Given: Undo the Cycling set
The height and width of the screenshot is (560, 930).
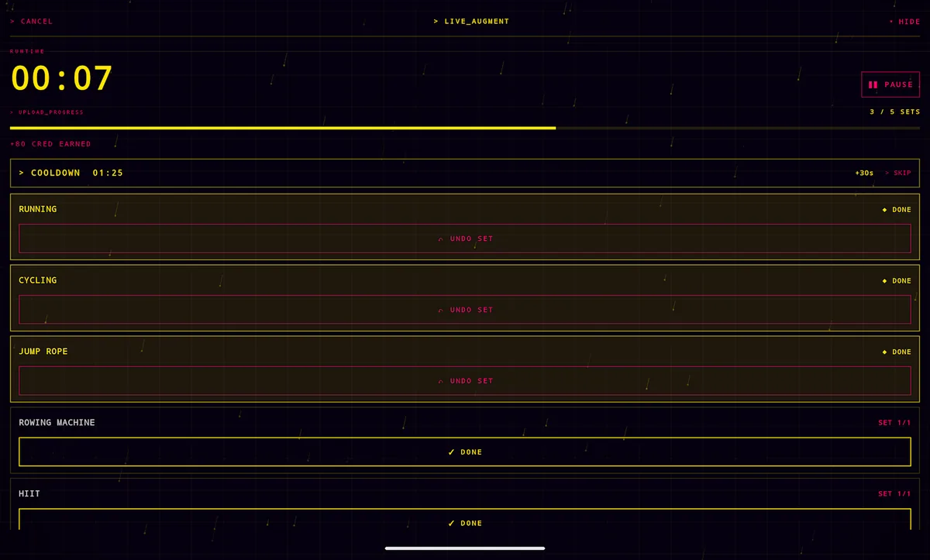Looking at the screenshot, I should (x=465, y=310).
